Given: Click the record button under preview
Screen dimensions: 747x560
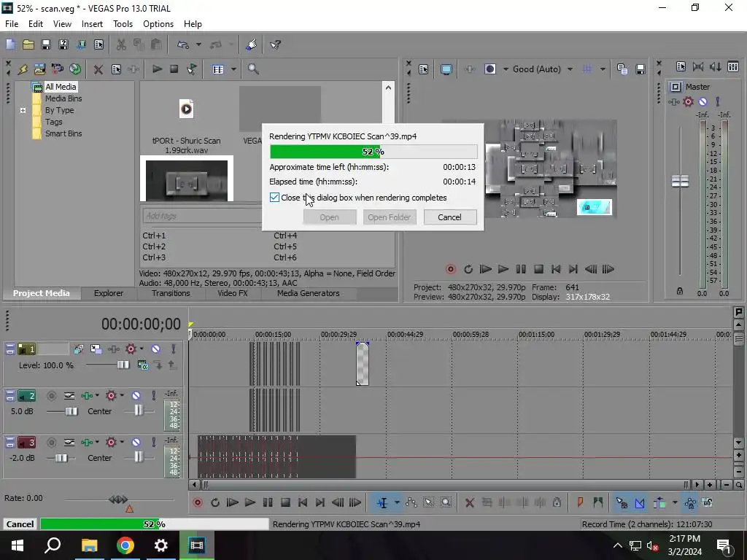Looking at the screenshot, I should pos(450,269).
